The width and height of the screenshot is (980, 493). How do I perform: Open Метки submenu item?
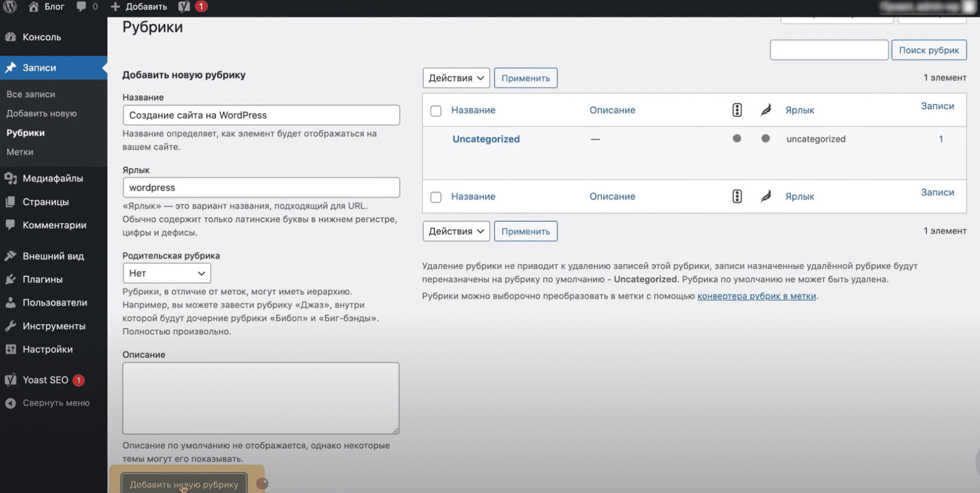20,152
